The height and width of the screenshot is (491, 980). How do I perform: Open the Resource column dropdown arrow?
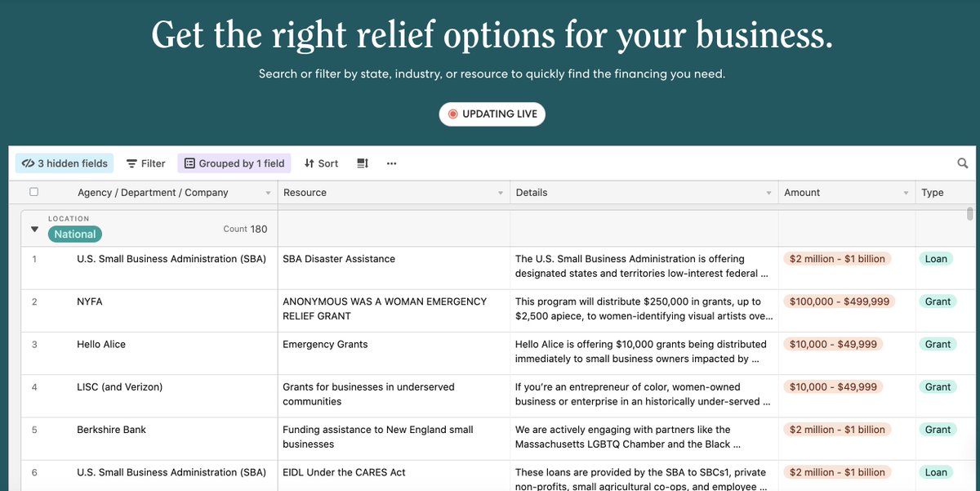click(x=501, y=194)
